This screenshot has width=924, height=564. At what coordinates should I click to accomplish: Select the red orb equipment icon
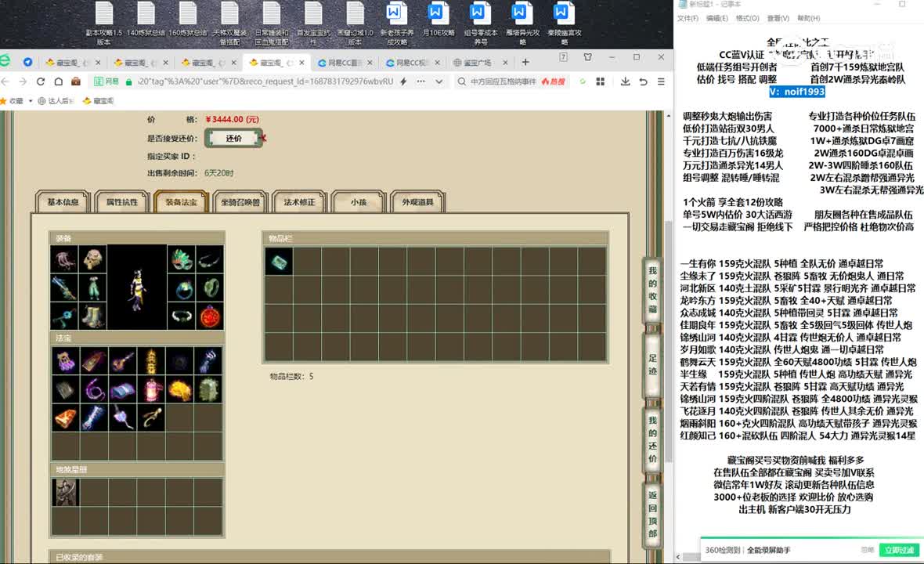[210, 316]
